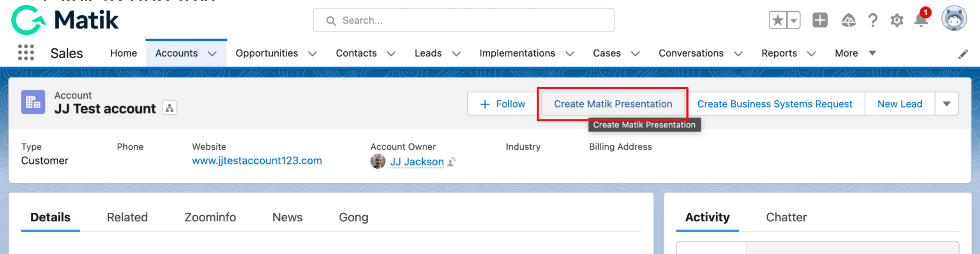980x254 pixels.
Task: Open the JJ Jackson owner link
Action: coord(417,162)
